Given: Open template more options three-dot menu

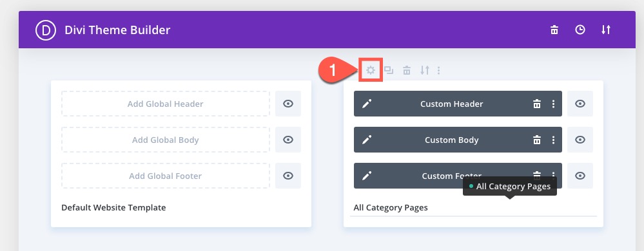Looking at the screenshot, I should [438, 71].
